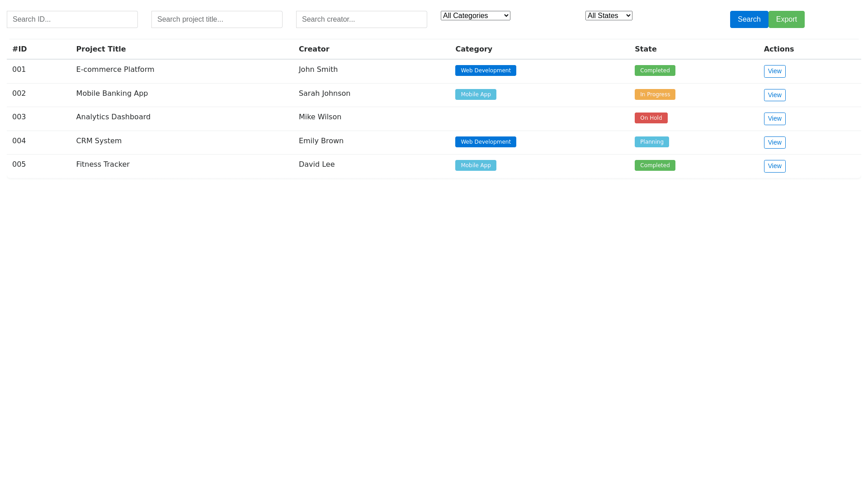This screenshot has width=868, height=488.
Task: Expand the All States dropdown
Action: tap(609, 16)
